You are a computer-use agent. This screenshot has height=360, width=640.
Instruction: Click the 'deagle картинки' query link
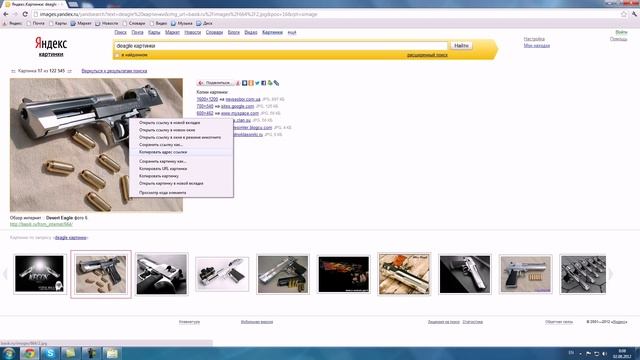click(71, 238)
